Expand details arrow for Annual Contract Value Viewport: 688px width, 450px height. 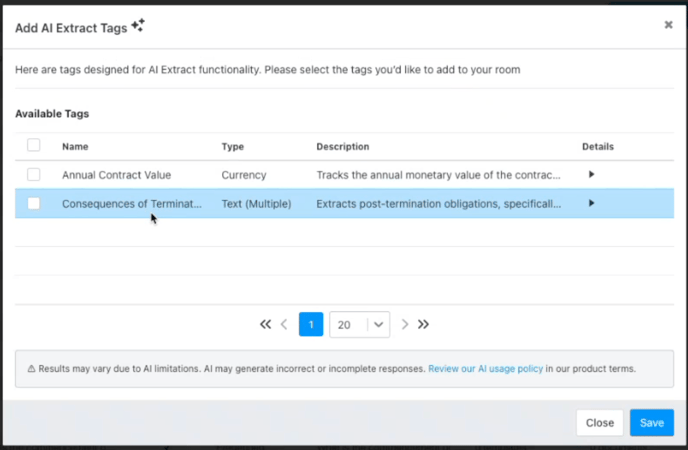pos(591,174)
